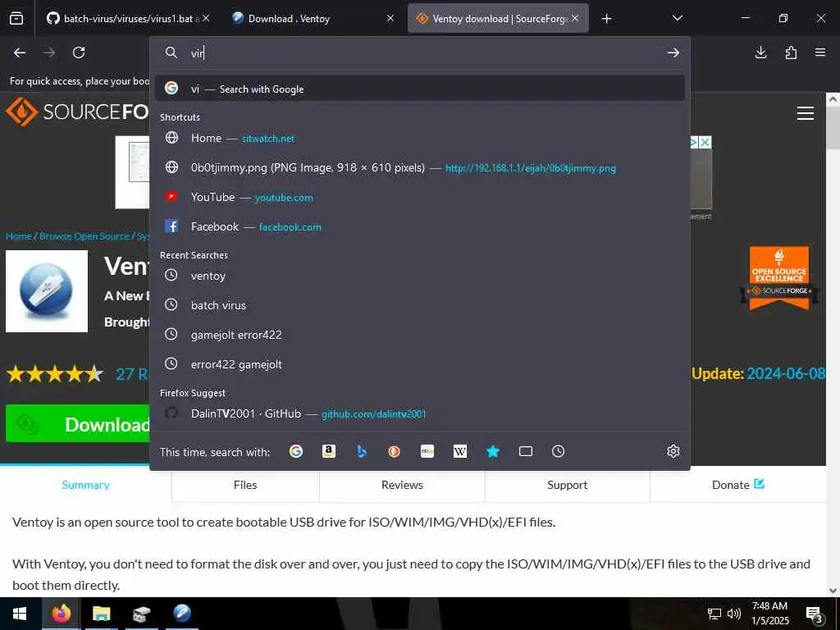The height and width of the screenshot is (630, 840).
Task: Click the Ventoy USB logo image
Action: coord(47,291)
